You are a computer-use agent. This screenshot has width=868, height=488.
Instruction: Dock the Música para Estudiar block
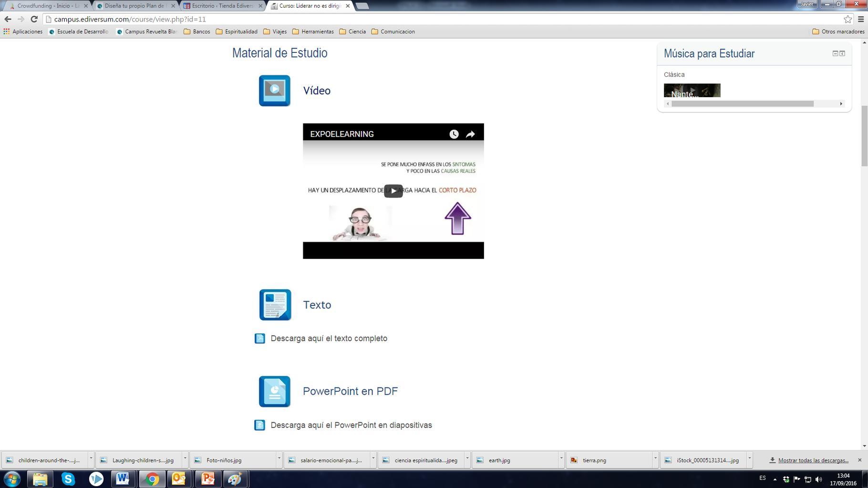pyautogui.click(x=842, y=53)
